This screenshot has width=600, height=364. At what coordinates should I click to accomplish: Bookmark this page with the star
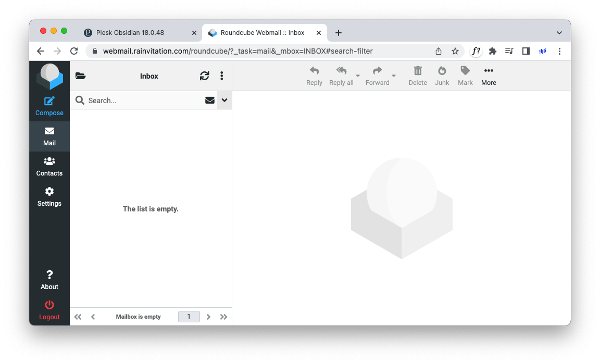click(455, 51)
